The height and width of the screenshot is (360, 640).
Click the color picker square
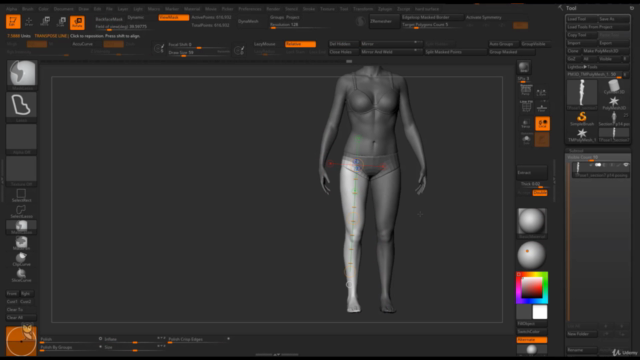[x=532, y=288]
